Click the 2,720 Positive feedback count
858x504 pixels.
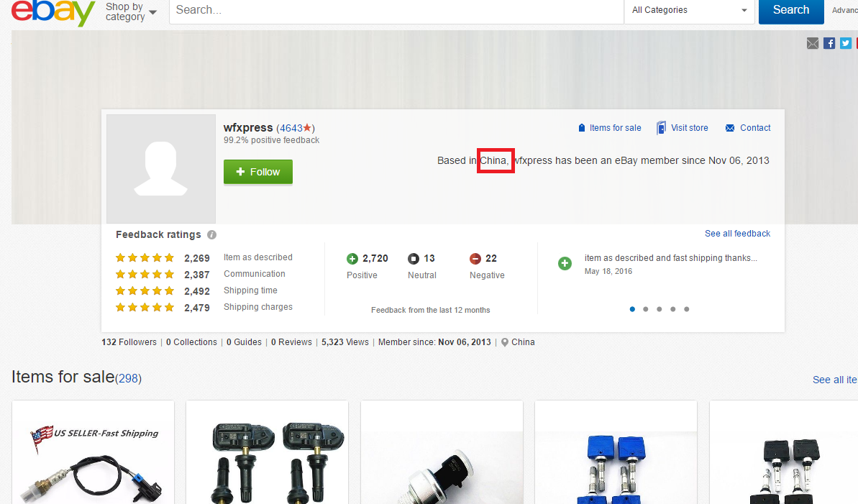coord(375,258)
